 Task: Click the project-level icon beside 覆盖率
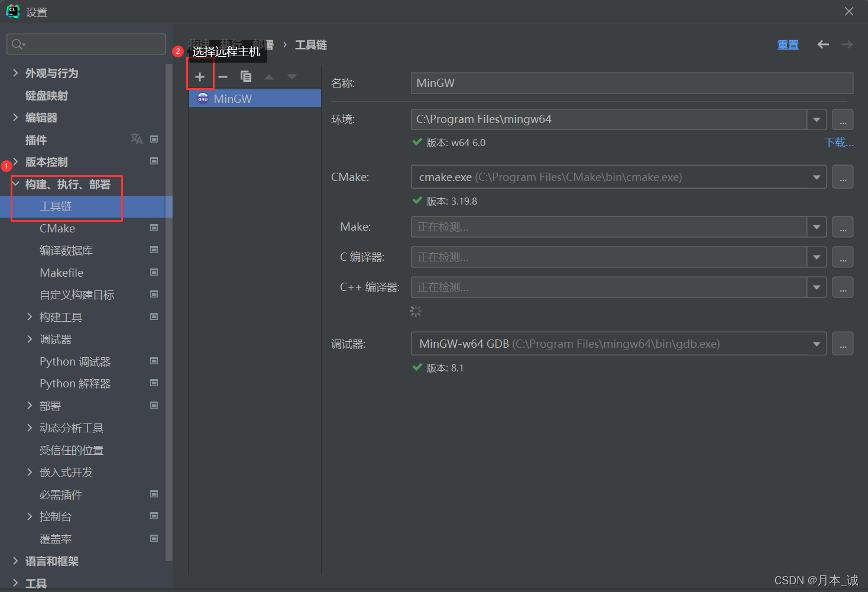(x=154, y=538)
